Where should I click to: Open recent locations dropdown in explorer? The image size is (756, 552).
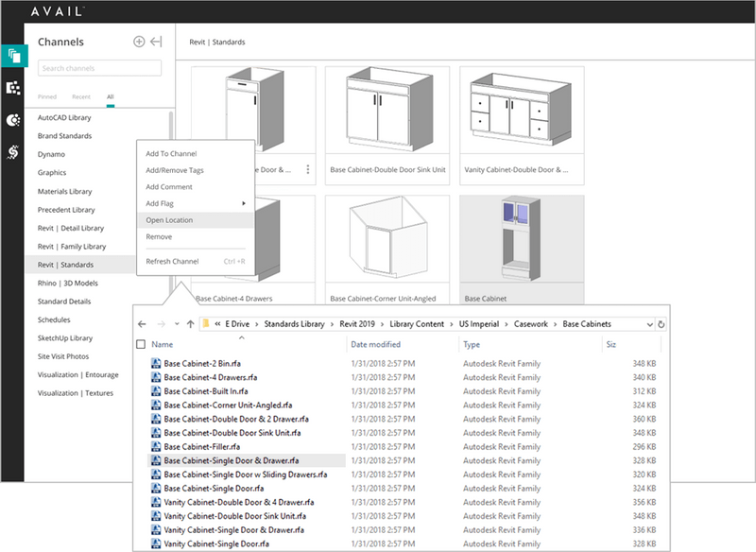coord(176,324)
